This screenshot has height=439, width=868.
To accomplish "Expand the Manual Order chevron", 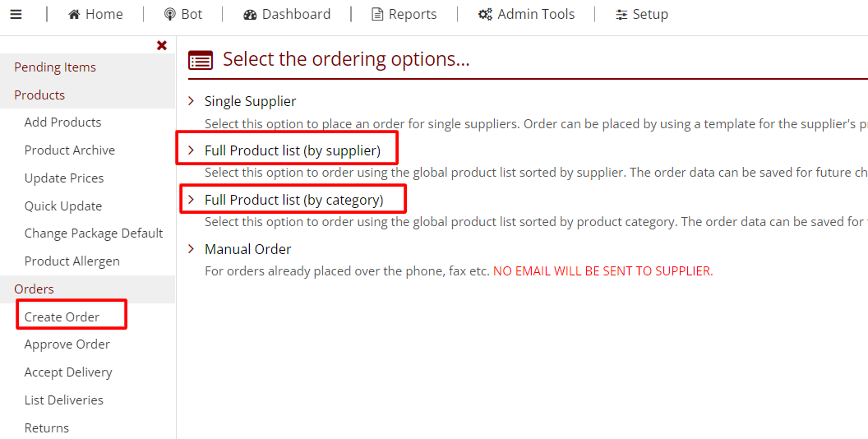I will [192, 249].
